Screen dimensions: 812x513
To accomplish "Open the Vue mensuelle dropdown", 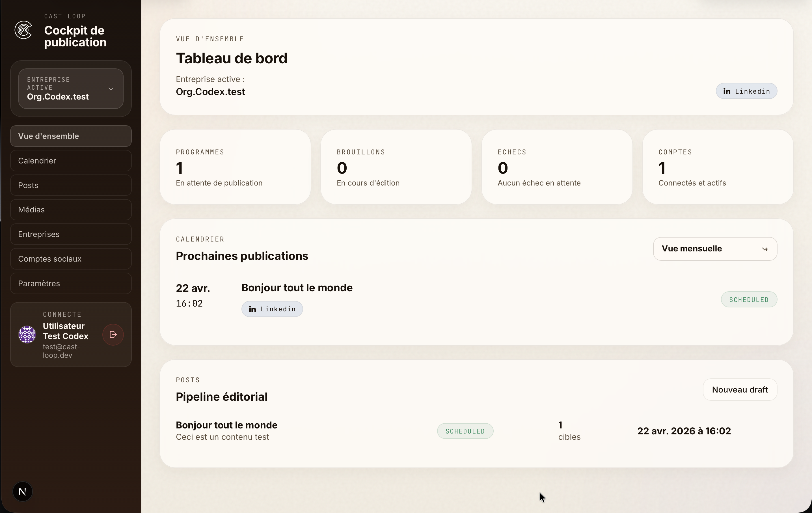I will (x=715, y=249).
